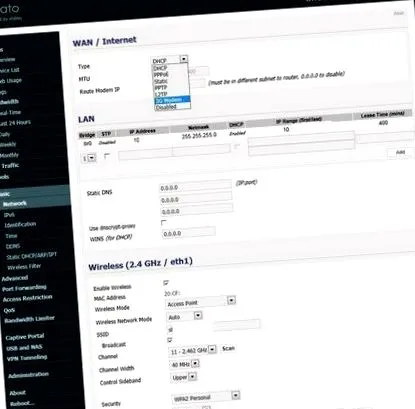Open Wireless Filter in the sidebar

pyautogui.click(x=24, y=267)
